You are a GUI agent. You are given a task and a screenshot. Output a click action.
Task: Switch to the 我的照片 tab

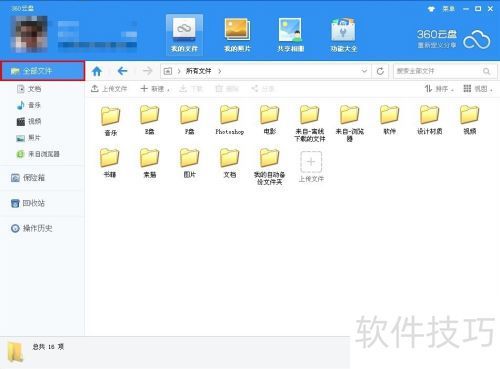coord(237,35)
